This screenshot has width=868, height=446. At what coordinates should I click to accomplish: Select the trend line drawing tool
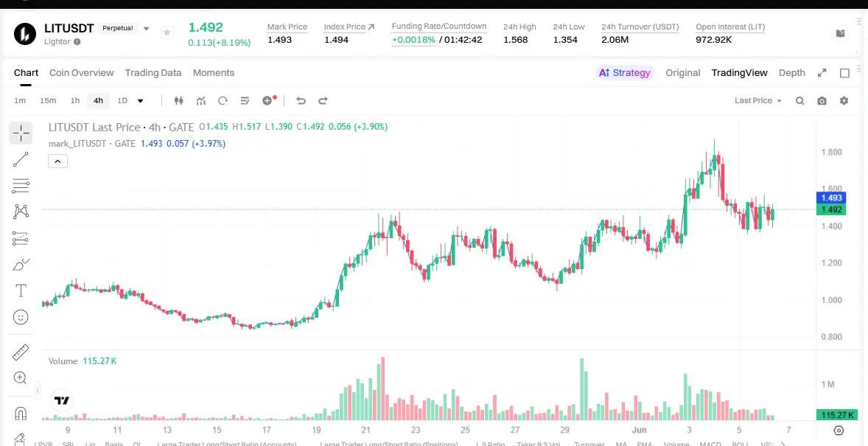(21, 159)
